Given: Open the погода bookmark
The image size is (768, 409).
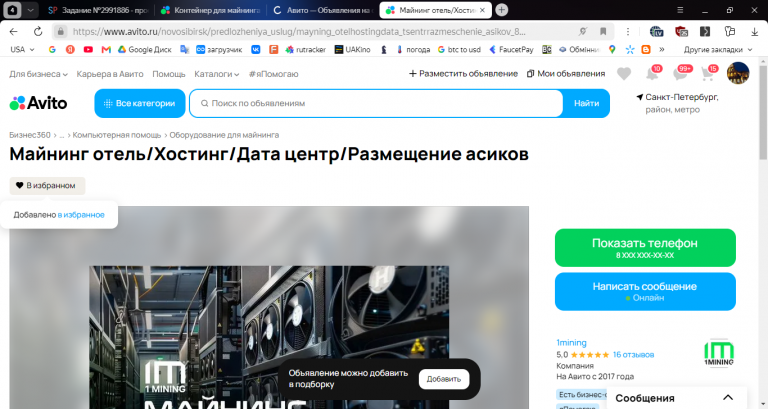Looking at the screenshot, I should tap(413, 49).
